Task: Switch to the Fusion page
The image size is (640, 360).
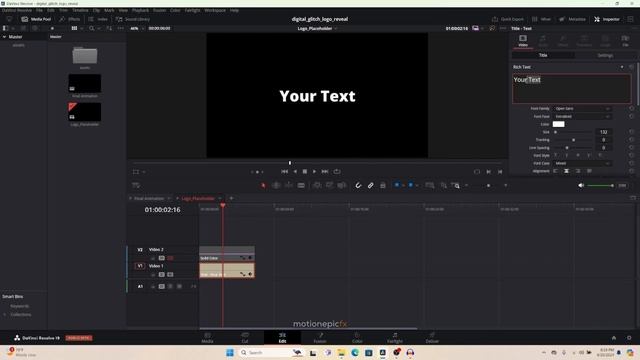Action: click(320, 338)
